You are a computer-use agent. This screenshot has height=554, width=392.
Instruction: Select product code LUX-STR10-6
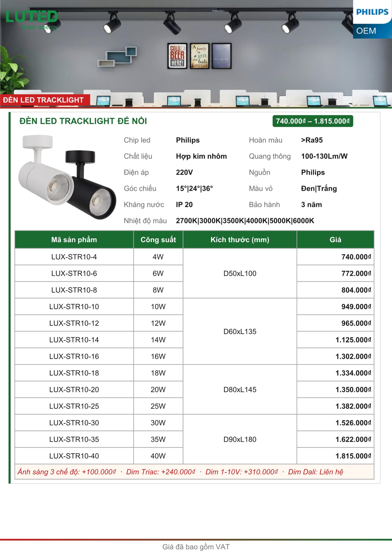[x=74, y=274]
